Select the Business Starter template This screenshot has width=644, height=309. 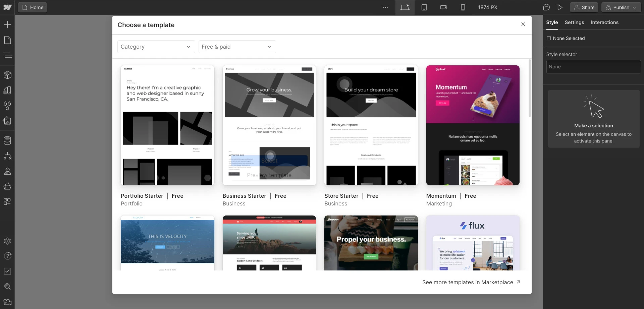[269, 161]
